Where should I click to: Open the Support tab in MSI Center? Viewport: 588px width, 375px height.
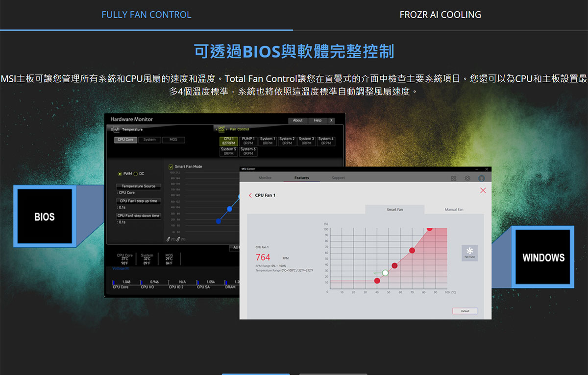[x=338, y=178]
